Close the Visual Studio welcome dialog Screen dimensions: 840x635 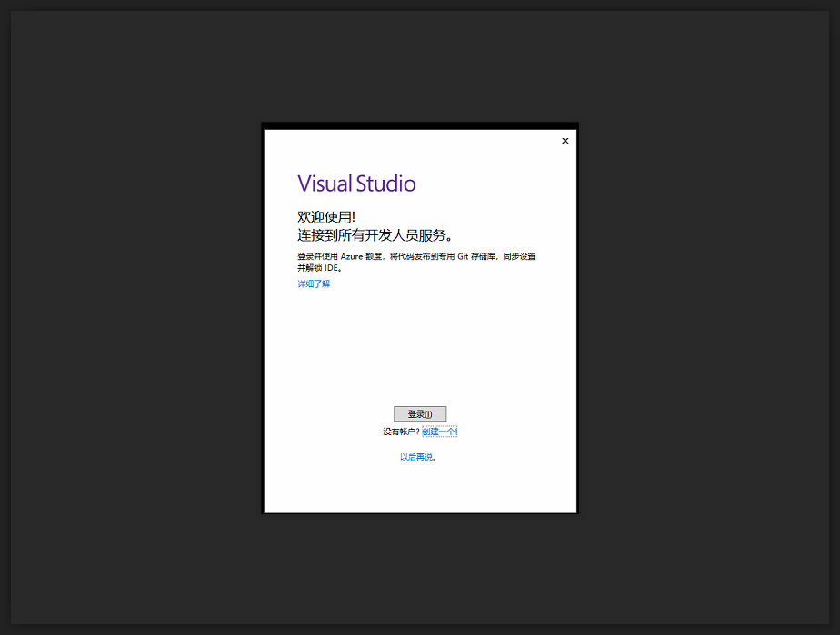click(565, 141)
